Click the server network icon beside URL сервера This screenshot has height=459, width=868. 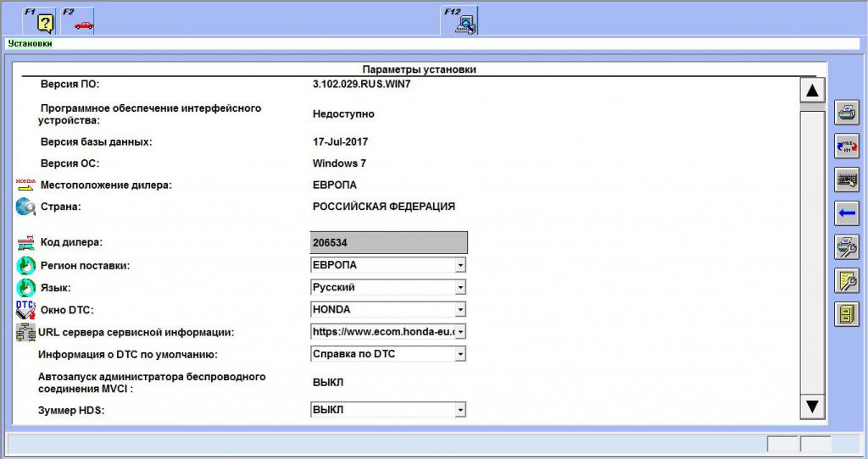click(x=25, y=332)
